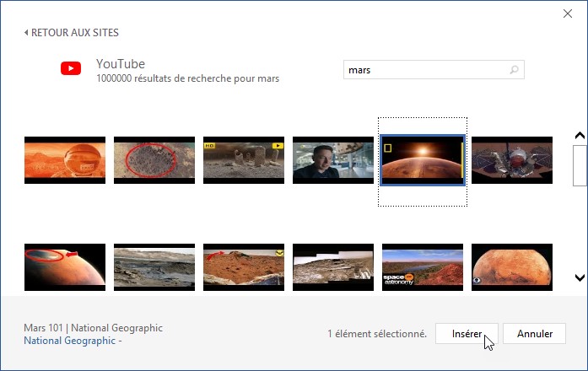The image size is (588, 371).
Task: Click the magnifier search icon
Action: point(515,70)
